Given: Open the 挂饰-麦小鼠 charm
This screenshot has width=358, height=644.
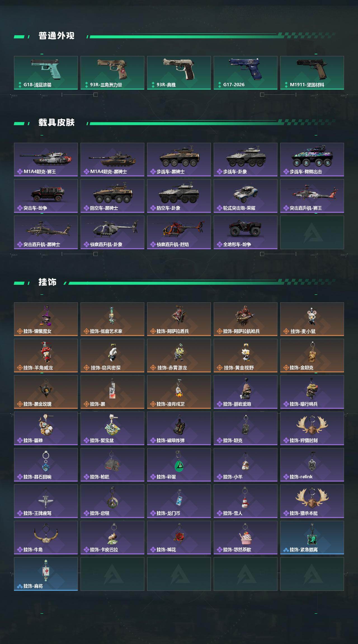Looking at the screenshot, I should (x=312, y=319).
